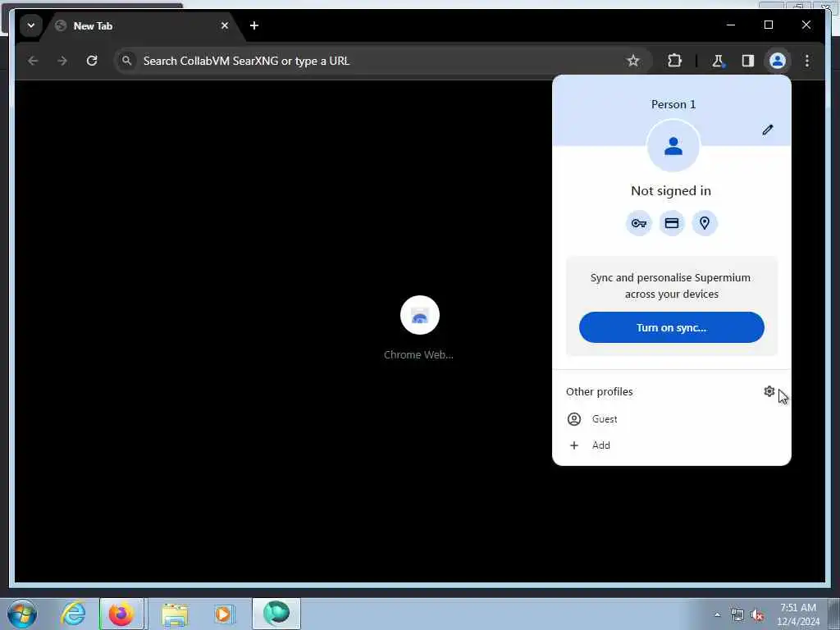Open addresses location pin icon

coord(705,223)
